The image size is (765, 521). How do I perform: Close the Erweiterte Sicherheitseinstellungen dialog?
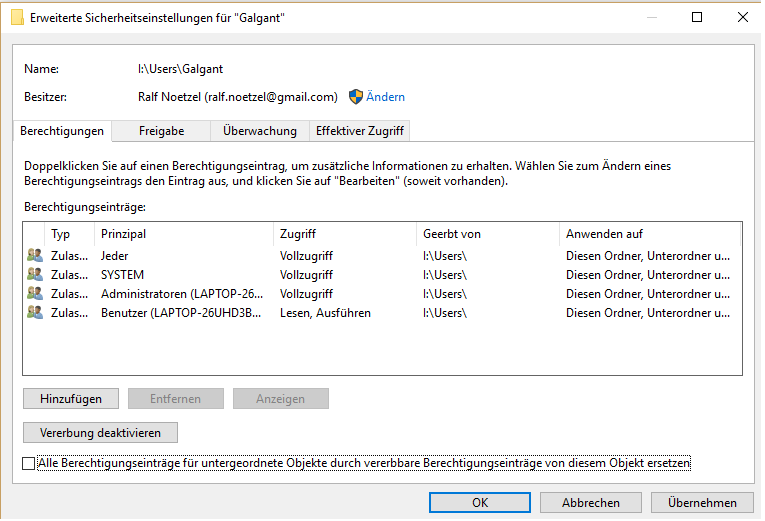coord(743,18)
